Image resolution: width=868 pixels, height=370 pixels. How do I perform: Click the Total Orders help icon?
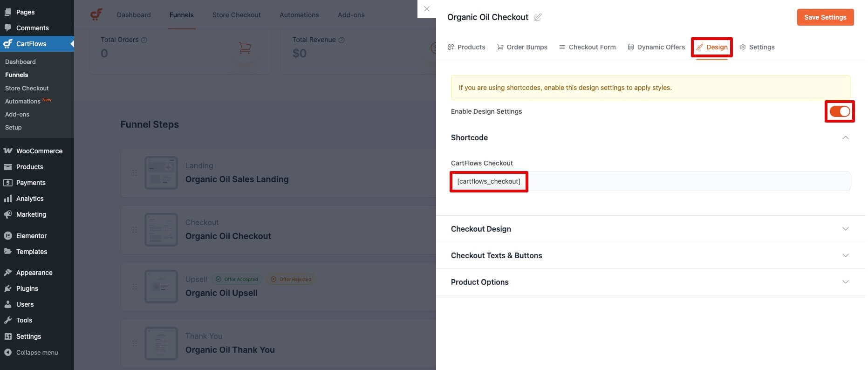pos(144,40)
